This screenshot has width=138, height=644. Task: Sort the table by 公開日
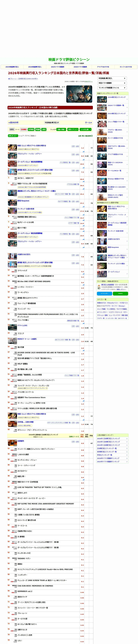pos(44,130)
